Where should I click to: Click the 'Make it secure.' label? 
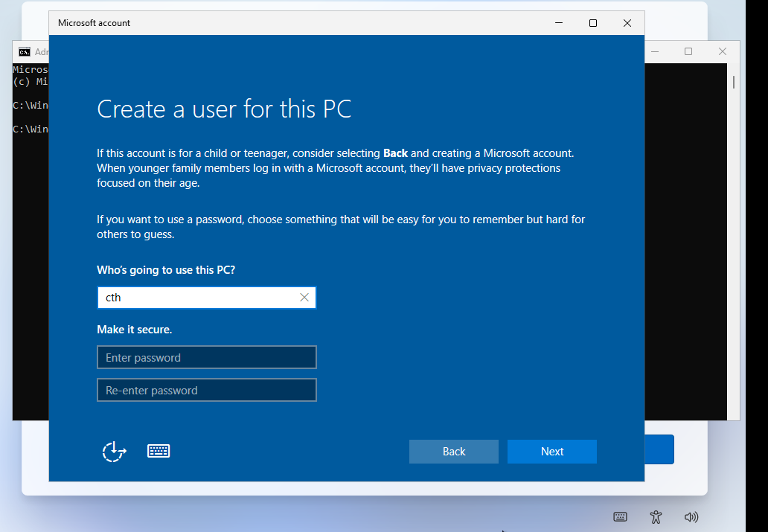134,330
